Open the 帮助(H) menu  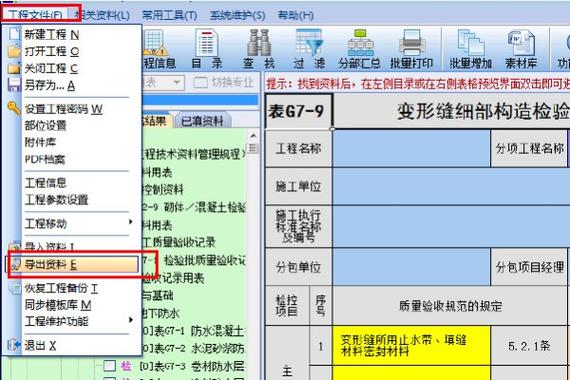coord(296,15)
